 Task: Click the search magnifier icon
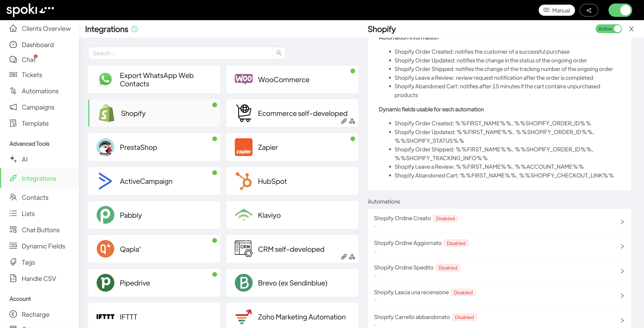point(279,53)
